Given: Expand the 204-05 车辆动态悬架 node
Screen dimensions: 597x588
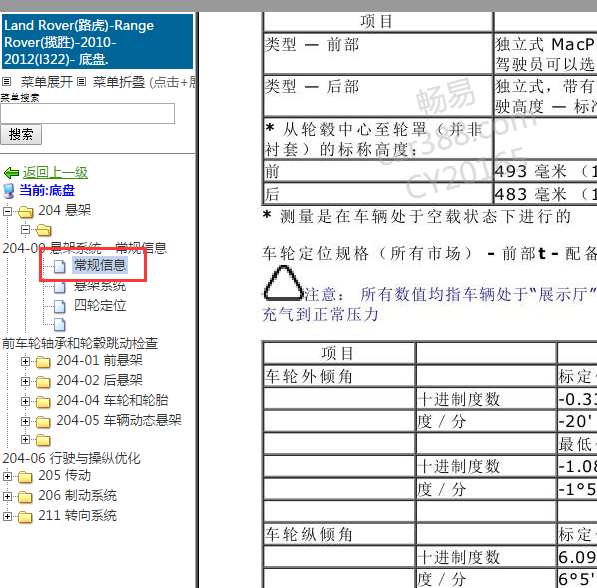Looking at the screenshot, I should point(26,421).
